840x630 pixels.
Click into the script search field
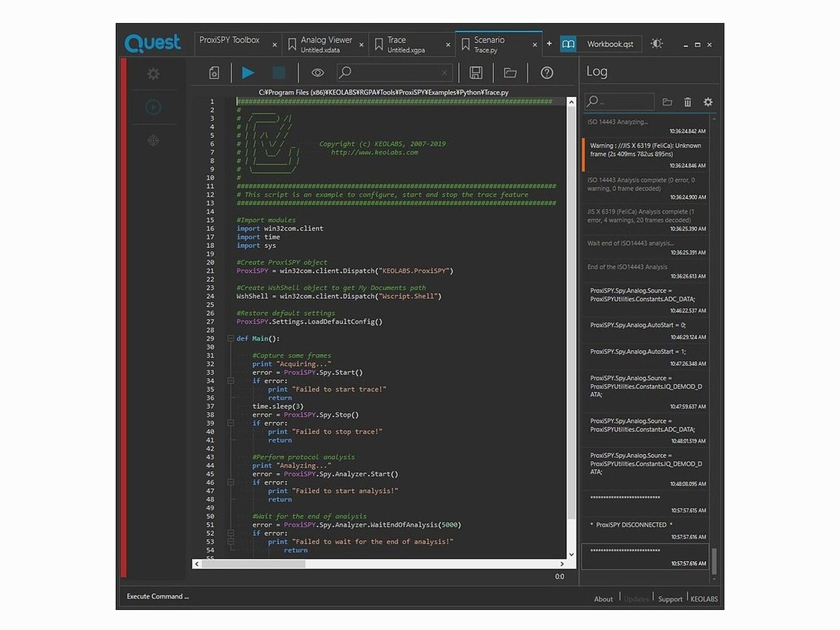[394, 72]
